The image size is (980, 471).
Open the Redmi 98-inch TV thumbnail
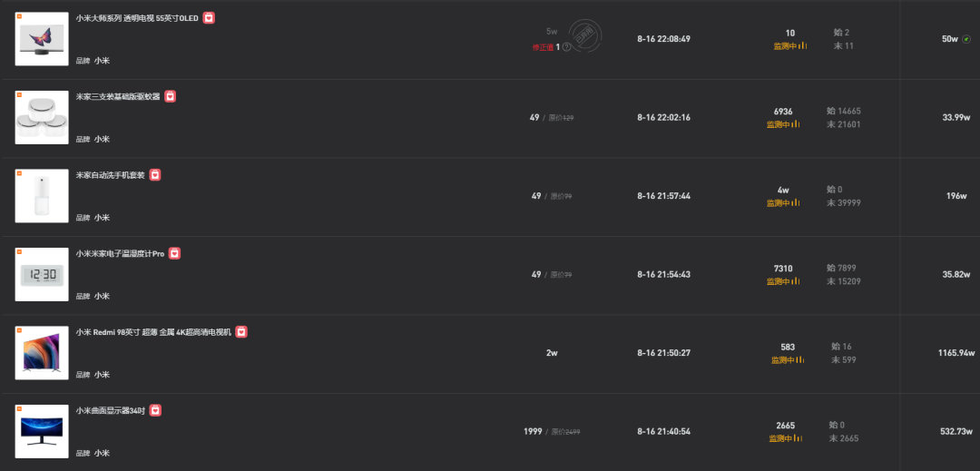click(42, 353)
